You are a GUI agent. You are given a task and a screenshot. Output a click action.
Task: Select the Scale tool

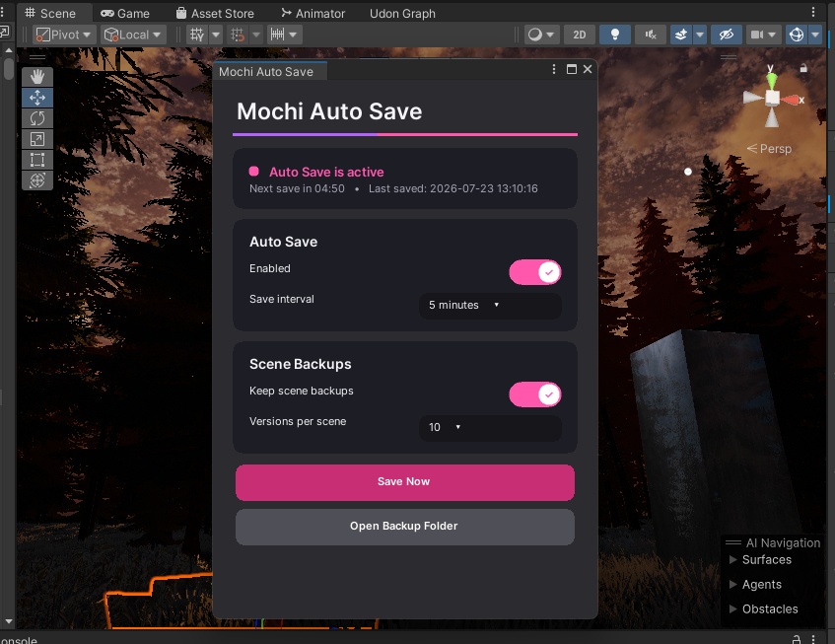pyautogui.click(x=37, y=139)
